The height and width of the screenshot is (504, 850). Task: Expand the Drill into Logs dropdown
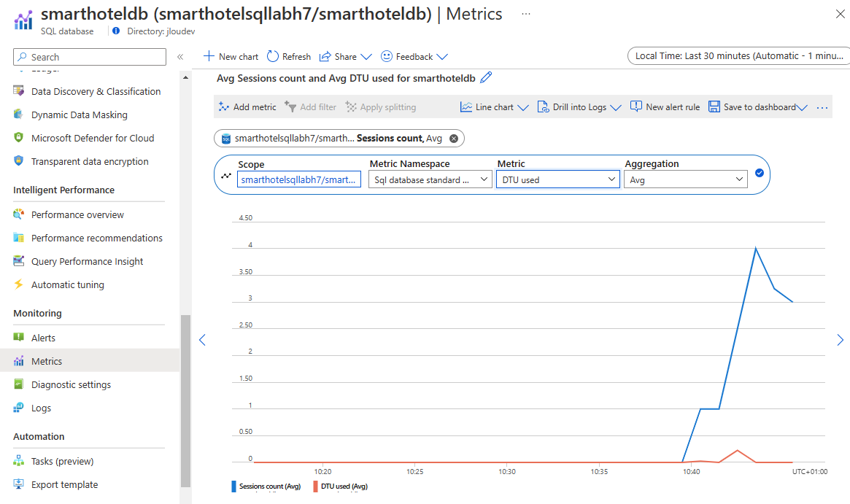[x=615, y=107]
